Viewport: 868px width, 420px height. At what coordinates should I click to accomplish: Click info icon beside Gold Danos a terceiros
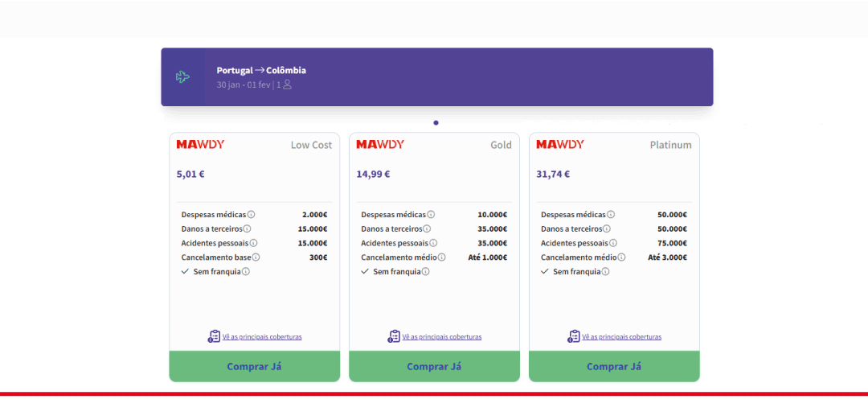[427, 229]
